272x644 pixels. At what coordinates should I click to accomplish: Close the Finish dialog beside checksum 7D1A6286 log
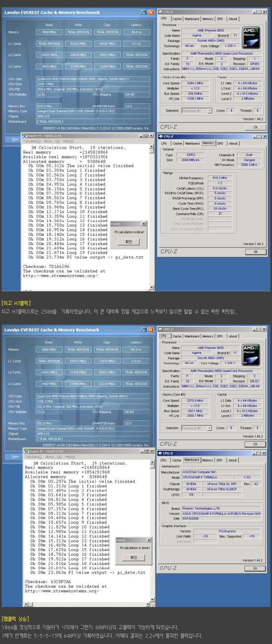coord(144,224)
